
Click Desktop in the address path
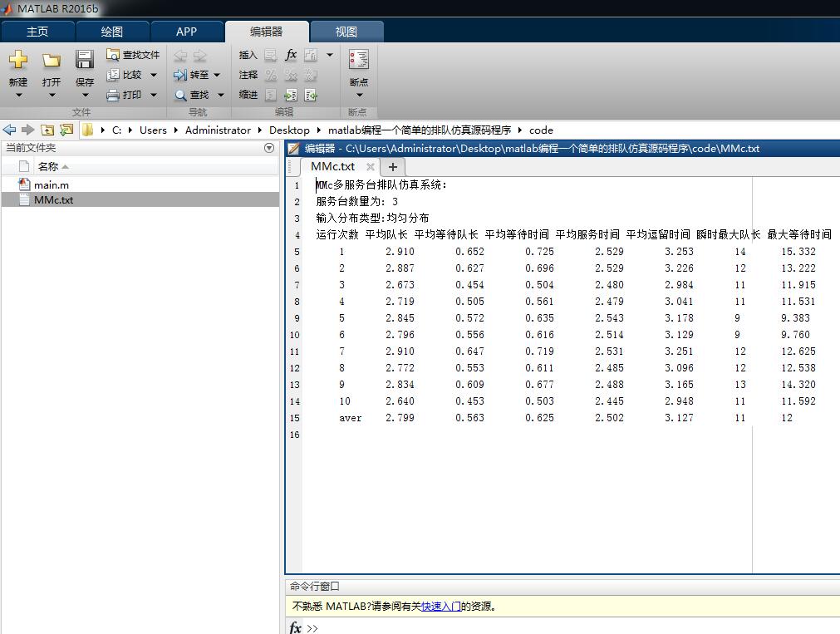coord(289,130)
